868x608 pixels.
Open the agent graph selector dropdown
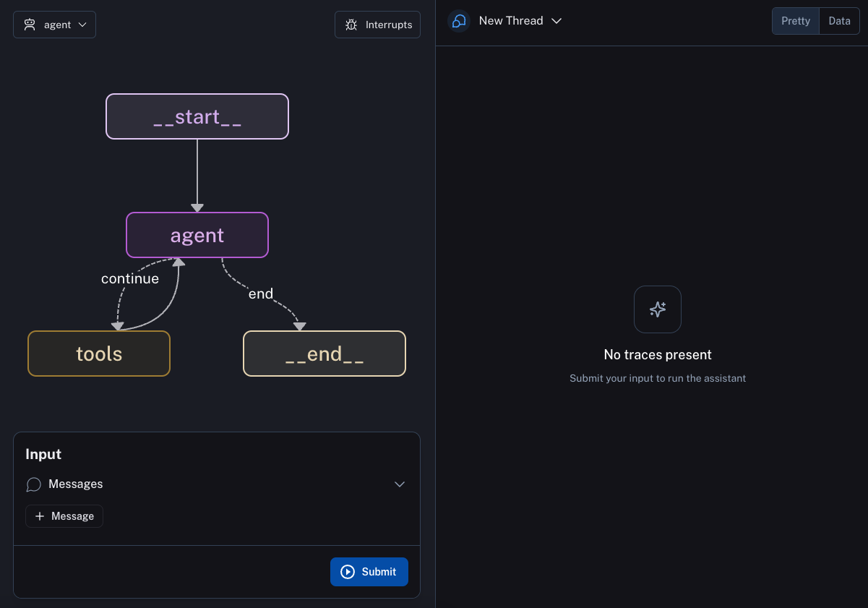pyautogui.click(x=54, y=25)
